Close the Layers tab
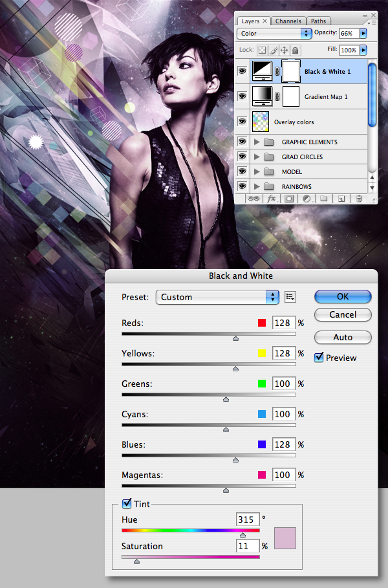The image size is (388, 588). 264,21
